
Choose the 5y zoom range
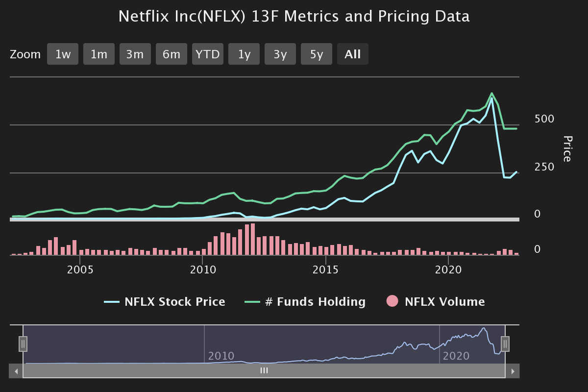coord(317,54)
